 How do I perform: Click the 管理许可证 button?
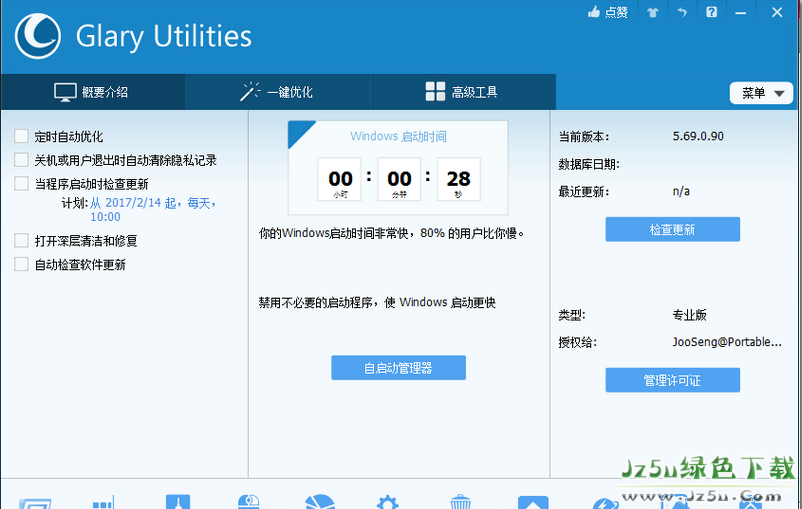(672, 380)
